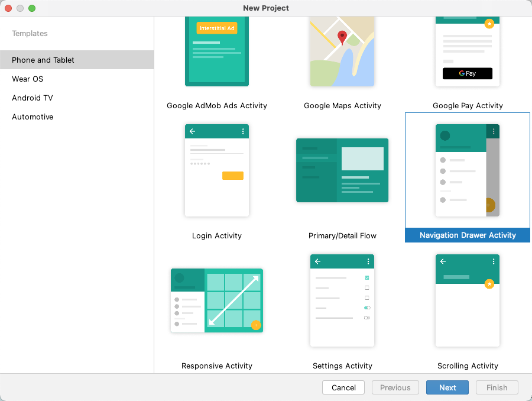Image resolution: width=532 pixels, height=401 pixels.
Task: Click the Primary/Detail Flow label
Action: (x=342, y=235)
